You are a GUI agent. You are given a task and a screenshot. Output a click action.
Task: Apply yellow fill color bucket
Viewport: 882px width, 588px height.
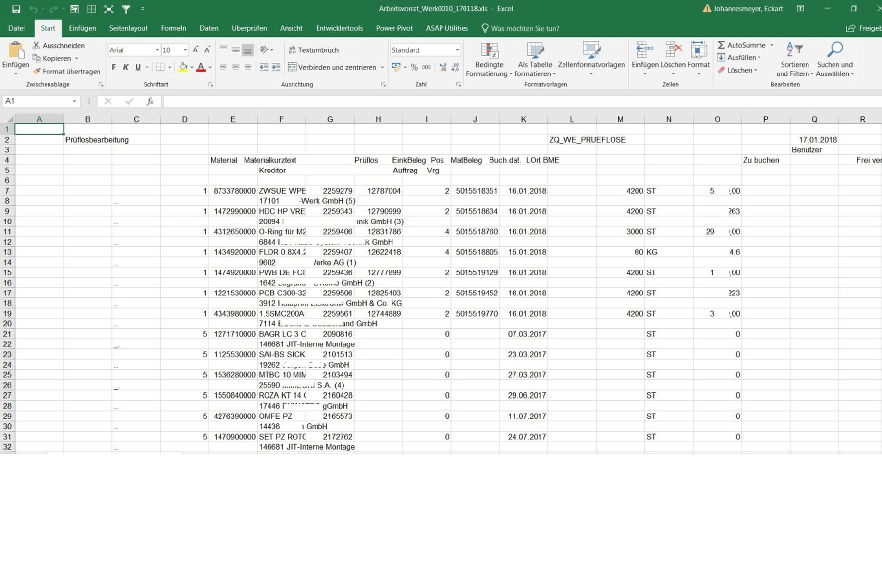coord(183,67)
